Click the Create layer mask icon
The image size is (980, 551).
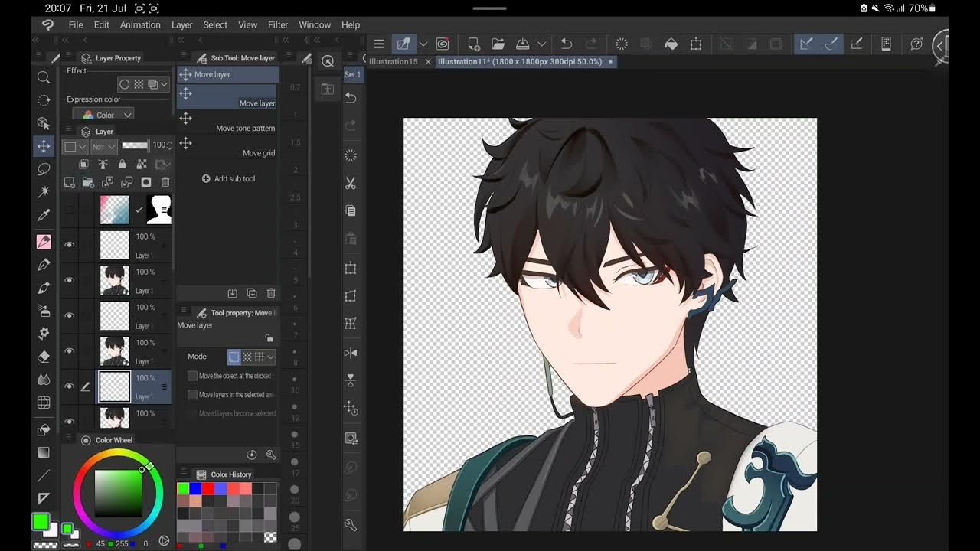[x=146, y=182]
